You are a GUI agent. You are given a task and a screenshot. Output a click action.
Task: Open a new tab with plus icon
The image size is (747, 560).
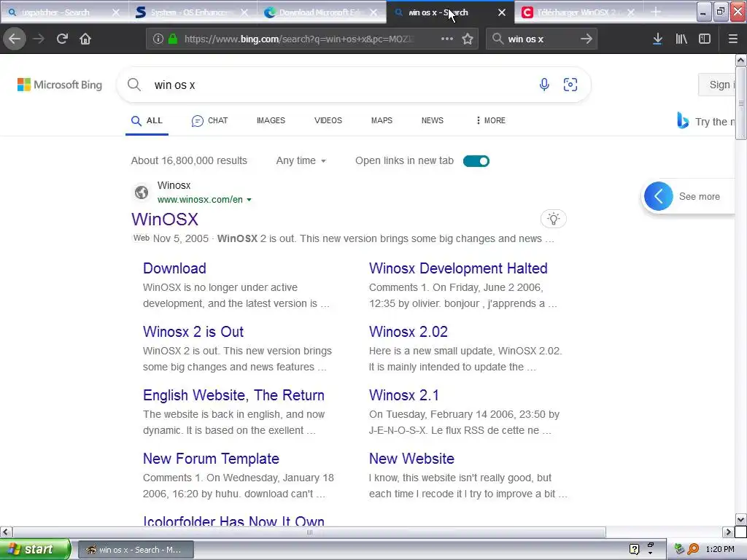656,12
